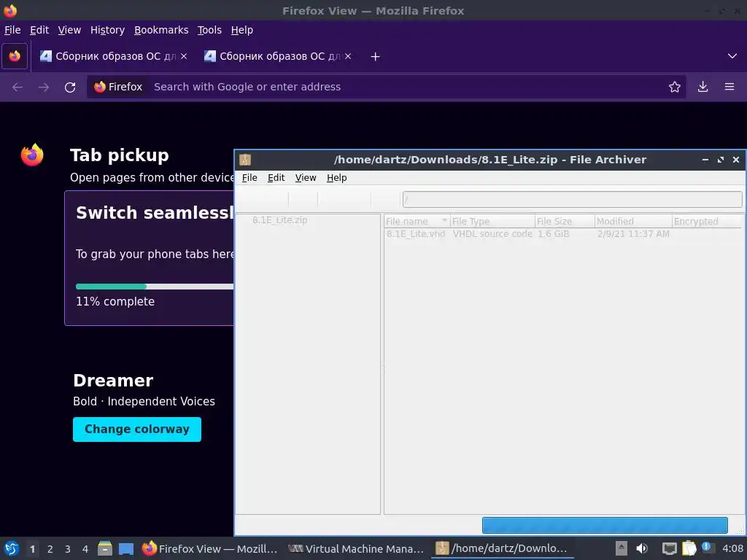Open Firefox Help menu
Screen dimensions: 747x560
coord(242,30)
